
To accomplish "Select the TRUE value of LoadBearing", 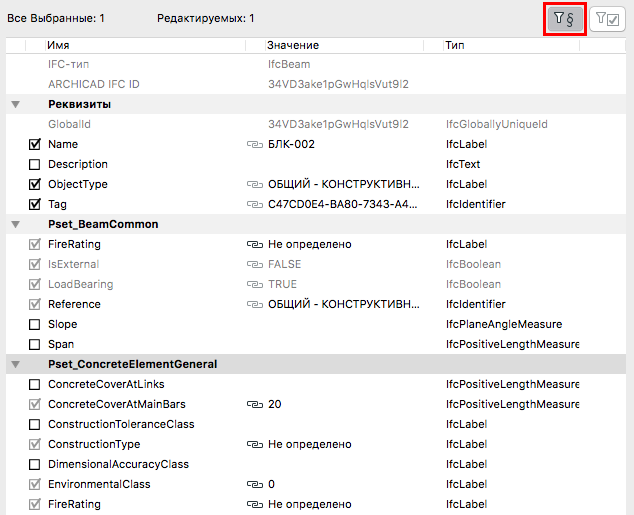I will pos(282,285).
